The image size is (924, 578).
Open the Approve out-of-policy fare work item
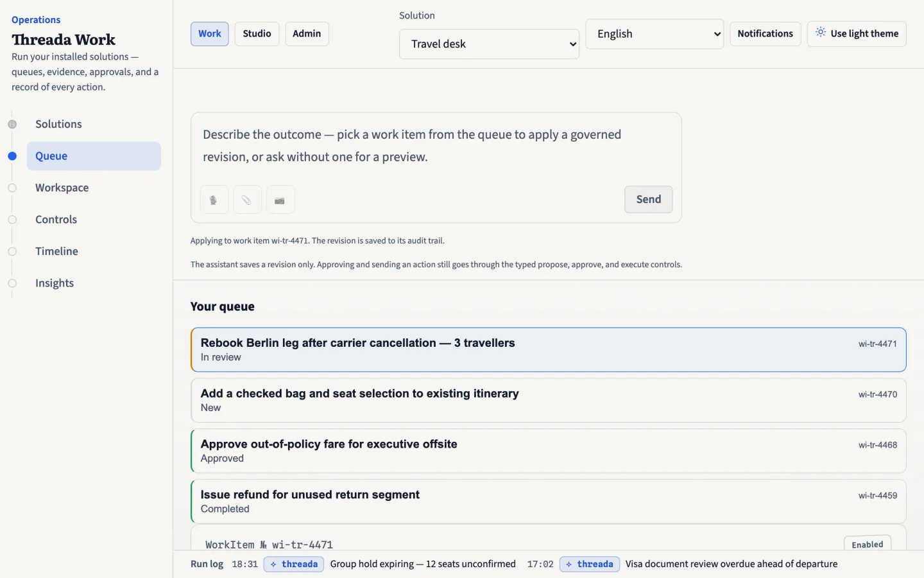[549, 451]
